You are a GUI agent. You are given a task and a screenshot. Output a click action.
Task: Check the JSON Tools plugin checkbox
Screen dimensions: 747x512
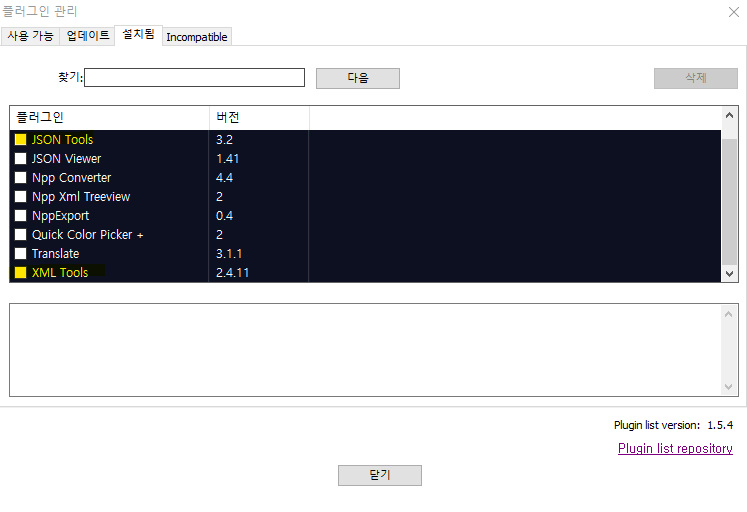coord(20,140)
